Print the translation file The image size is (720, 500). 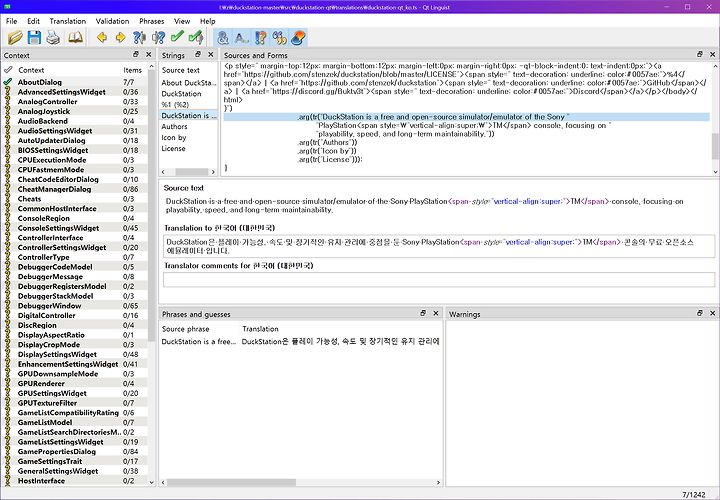53,37
